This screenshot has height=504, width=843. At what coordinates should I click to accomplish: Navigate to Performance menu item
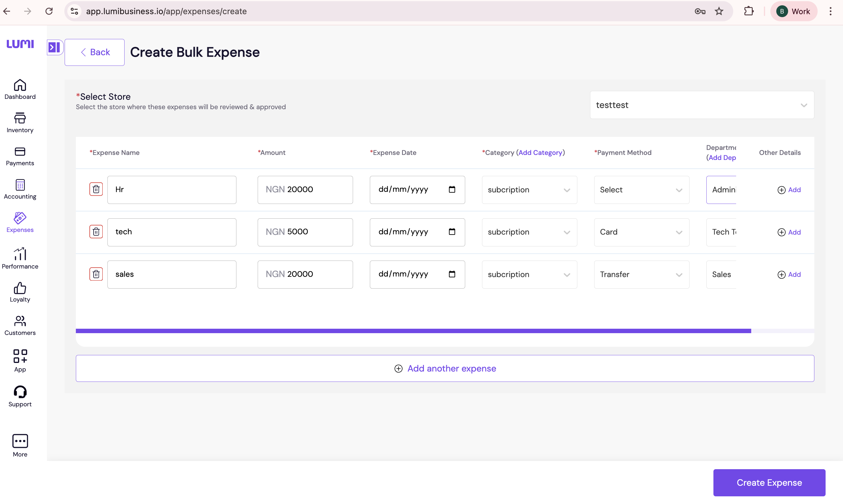[x=20, y=258]
